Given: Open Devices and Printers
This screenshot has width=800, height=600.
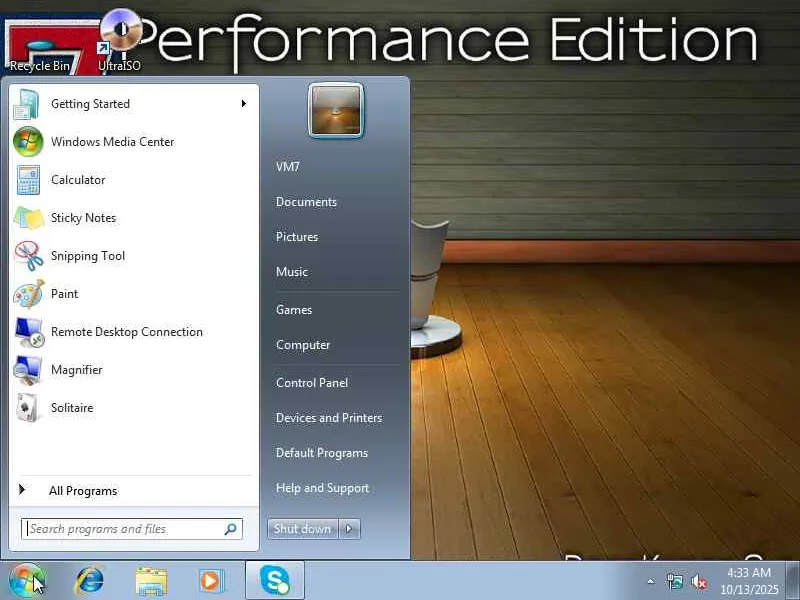Looking at the screenshot, I should pos(329,418).
